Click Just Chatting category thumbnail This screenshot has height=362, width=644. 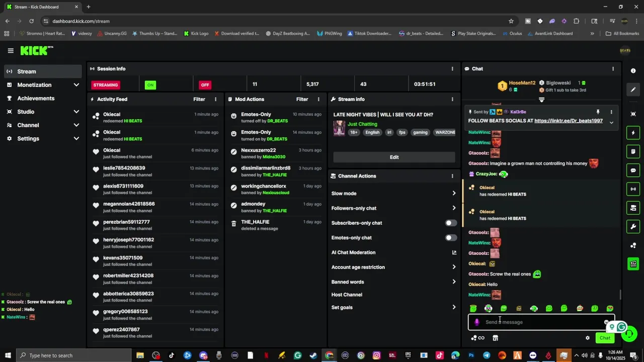click(339, 128)
